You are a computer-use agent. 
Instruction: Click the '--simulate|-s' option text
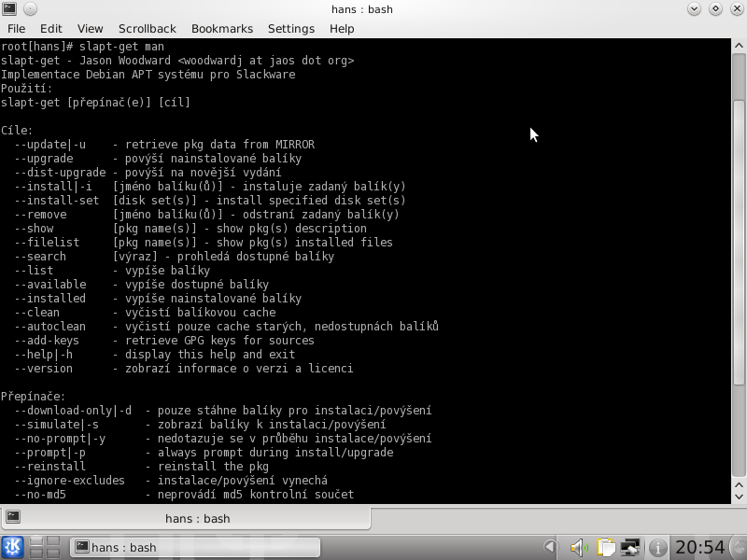tap(57, 425)
